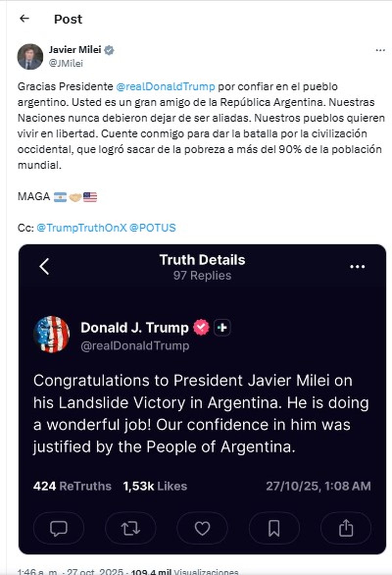The image size is (392, 575).
Task: Open the @POTUS mention link
Action: pos(153,228)
